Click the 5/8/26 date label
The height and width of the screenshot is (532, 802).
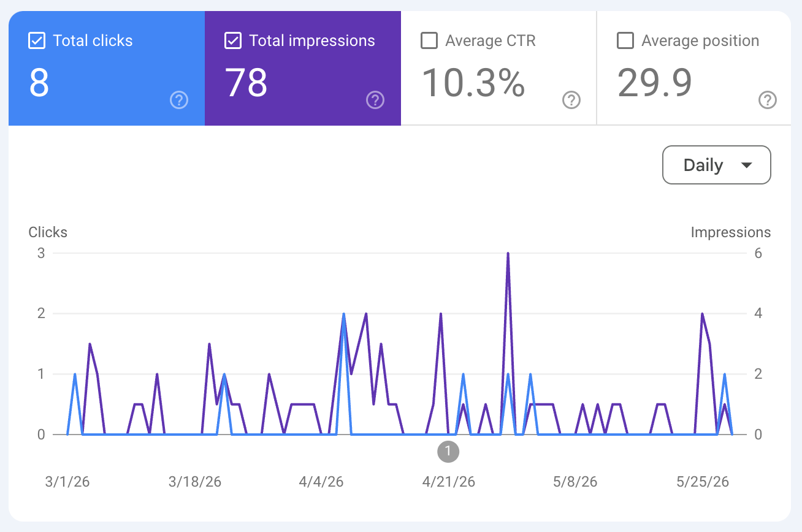(575, 482)
